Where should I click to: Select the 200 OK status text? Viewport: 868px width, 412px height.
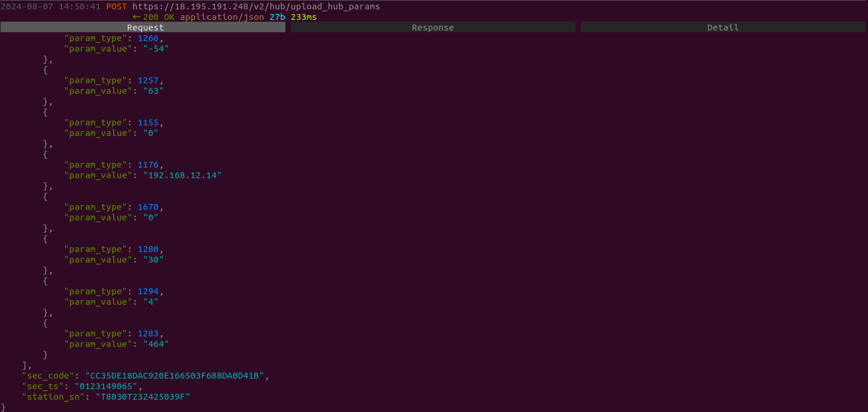click(159, 17)
